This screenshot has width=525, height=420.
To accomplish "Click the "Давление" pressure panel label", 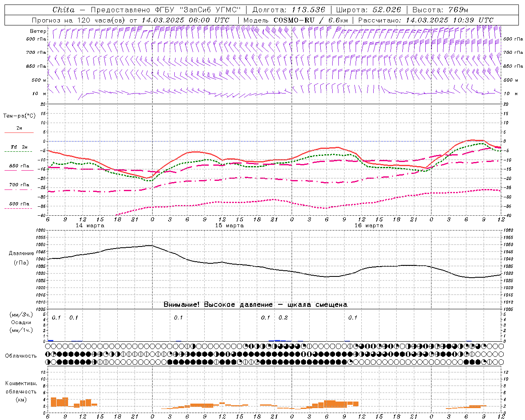I will pyautogui.click(x=21, y=253).
